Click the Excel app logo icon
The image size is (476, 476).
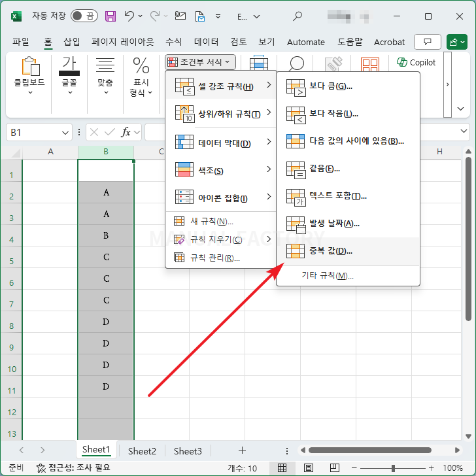[x=16, y=16]
